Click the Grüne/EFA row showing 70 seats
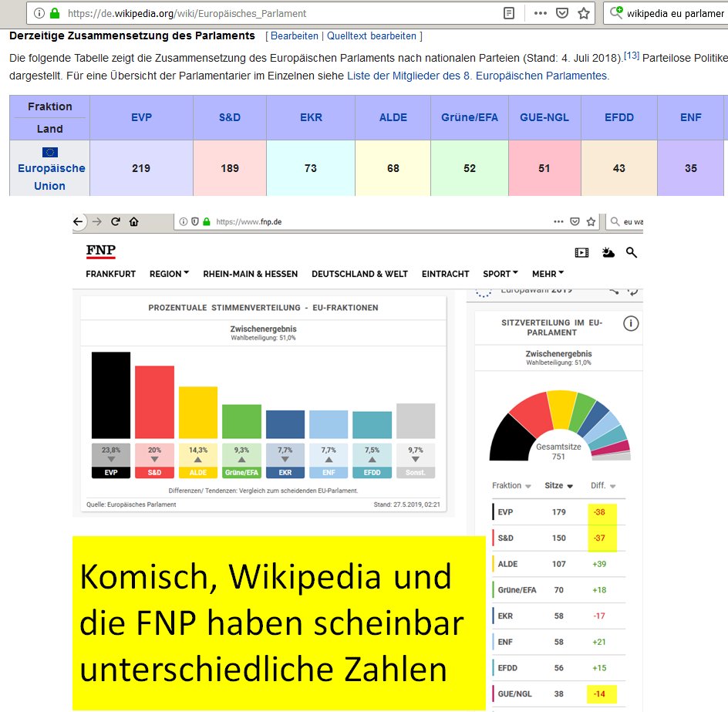 click(559, 590)
